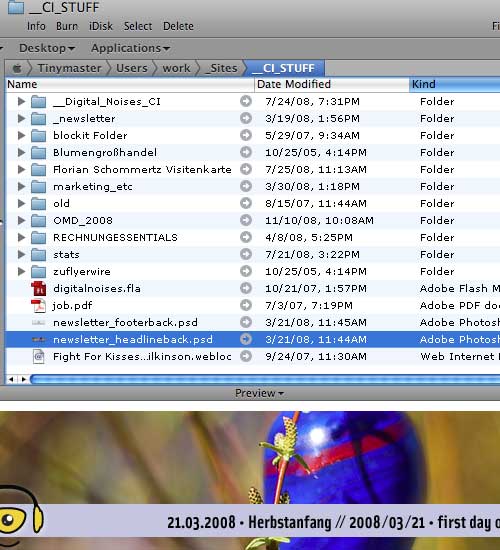Screen dimensions: 500x550
Task: Click the circled arrow beside stats folder
Action: click(246, 254)
